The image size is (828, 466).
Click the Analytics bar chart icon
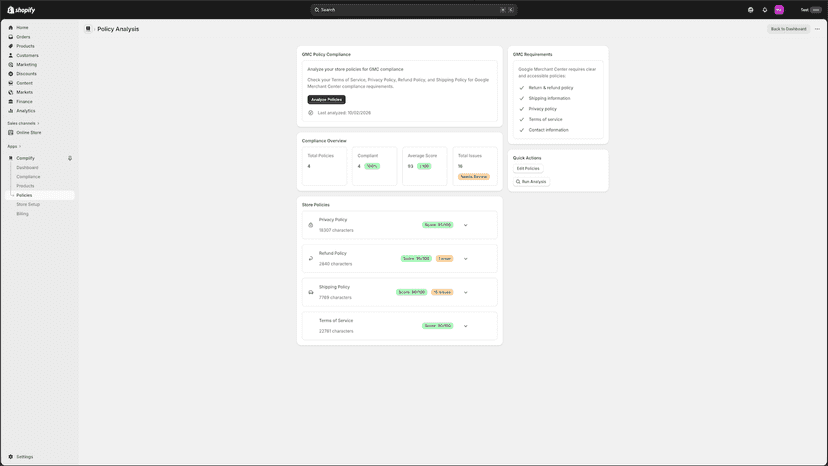click(x=11, y=111)
